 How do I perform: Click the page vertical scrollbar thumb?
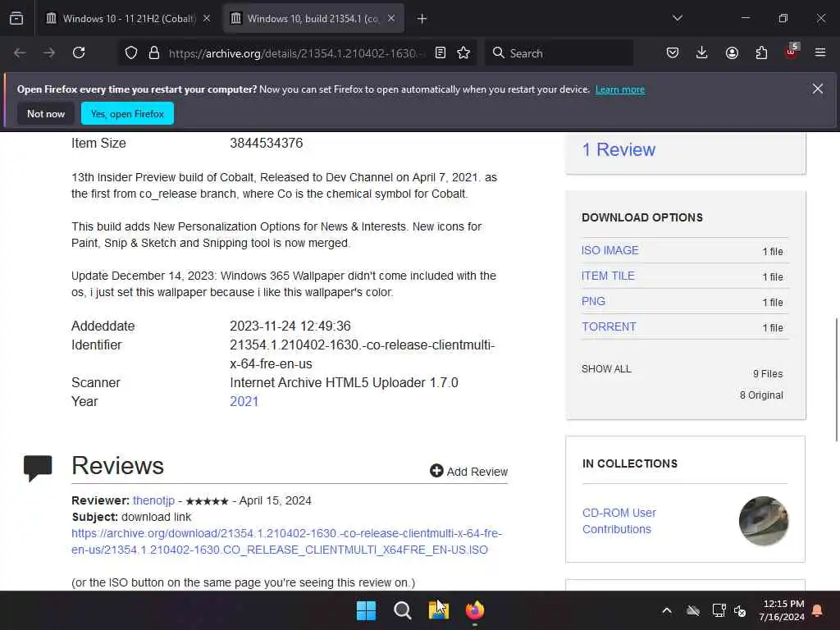click(836, 379)
